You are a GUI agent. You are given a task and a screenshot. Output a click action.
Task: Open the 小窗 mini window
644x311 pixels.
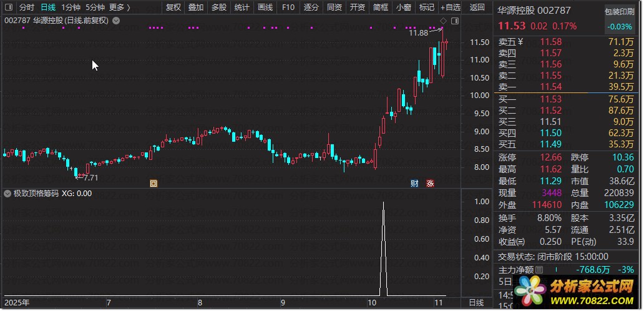[403, 7]
